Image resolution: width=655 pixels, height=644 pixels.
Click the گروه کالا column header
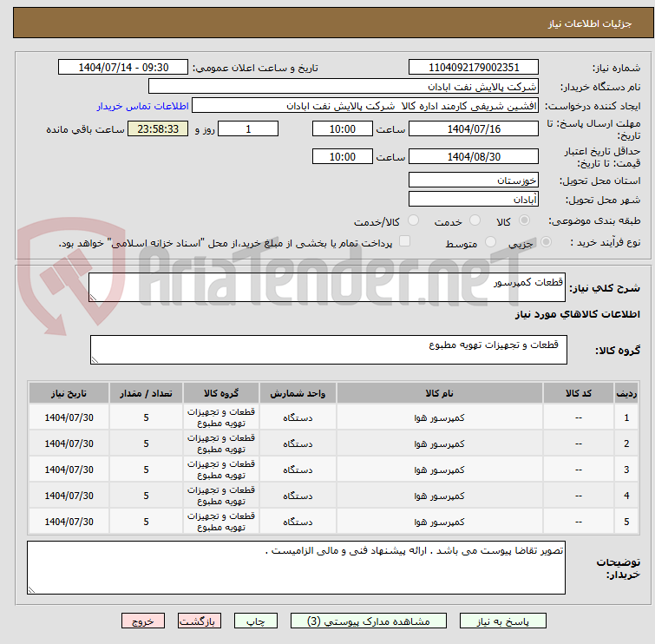point(221,393)
